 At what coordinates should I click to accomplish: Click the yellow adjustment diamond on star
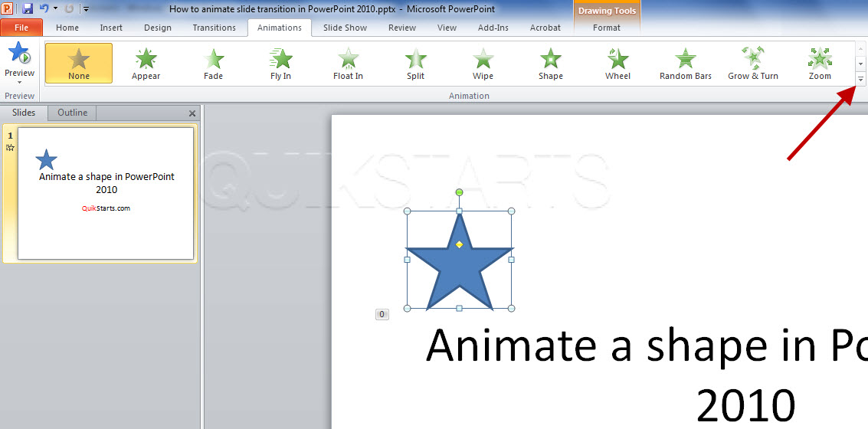pyautogui.click(x=459, y=244)
